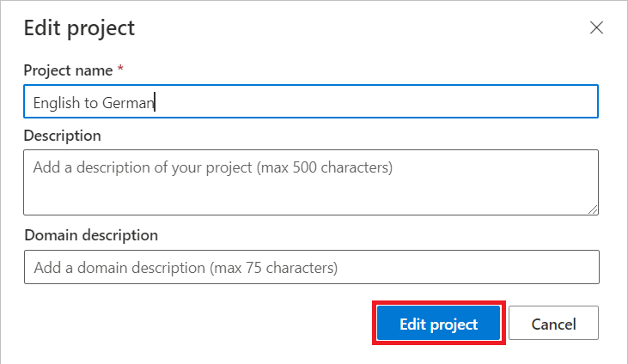Screen dimensions: 628x364
Task: Cancel editing the project
Action: (553, 323)
